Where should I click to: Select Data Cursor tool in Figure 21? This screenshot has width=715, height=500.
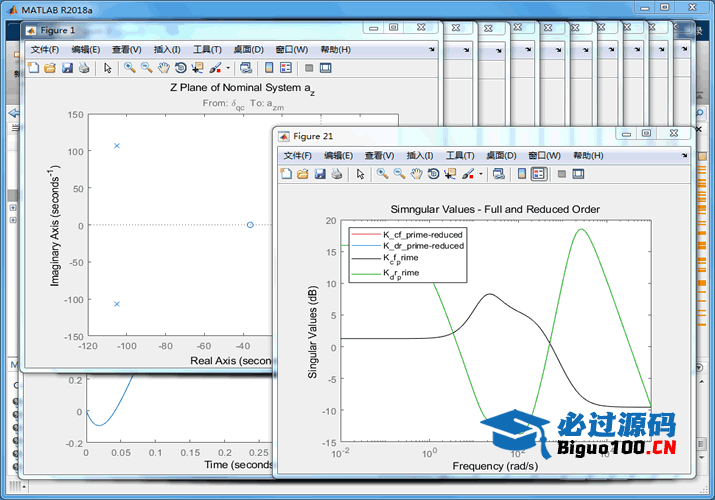pos(450,174)
